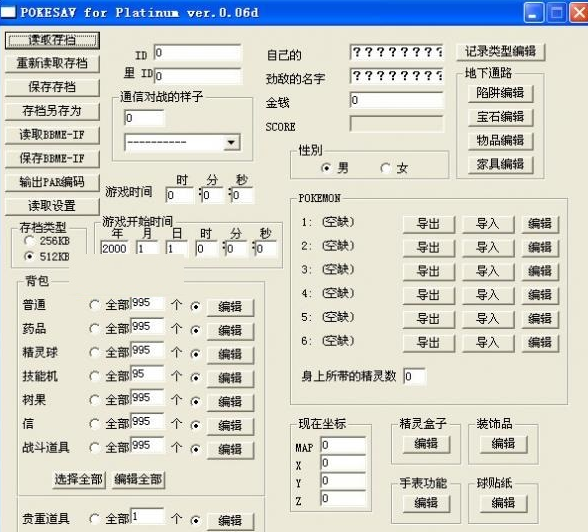Image resolution: width=588 pixels, height=532 pixels.
Task: Click the POKESAV title bar window icon
Action: [x=8, y=12]
